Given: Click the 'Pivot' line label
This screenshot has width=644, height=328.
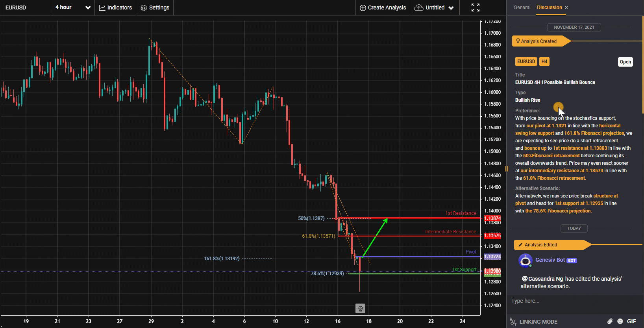Looking at the screenshot, I should click(x=471, y=252).
